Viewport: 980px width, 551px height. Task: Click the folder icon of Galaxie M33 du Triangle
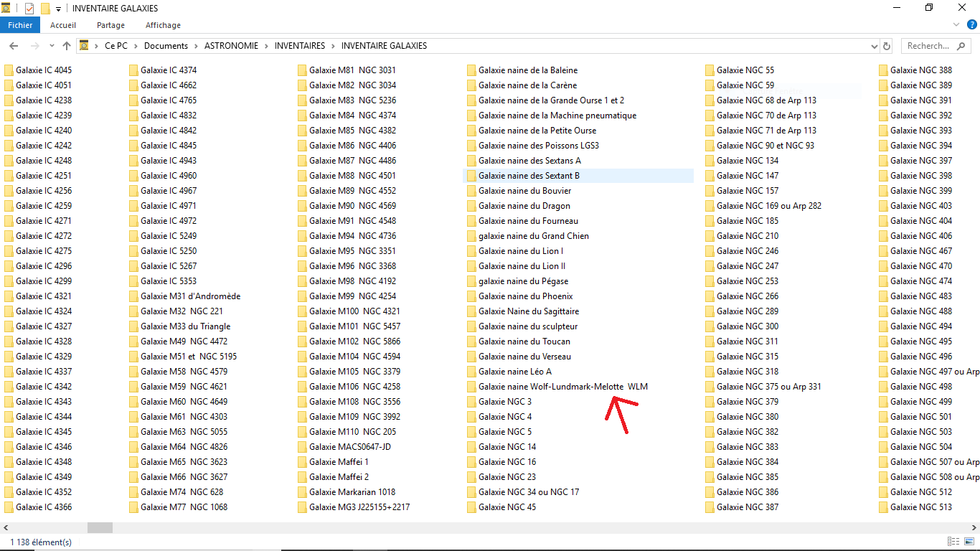133,326
